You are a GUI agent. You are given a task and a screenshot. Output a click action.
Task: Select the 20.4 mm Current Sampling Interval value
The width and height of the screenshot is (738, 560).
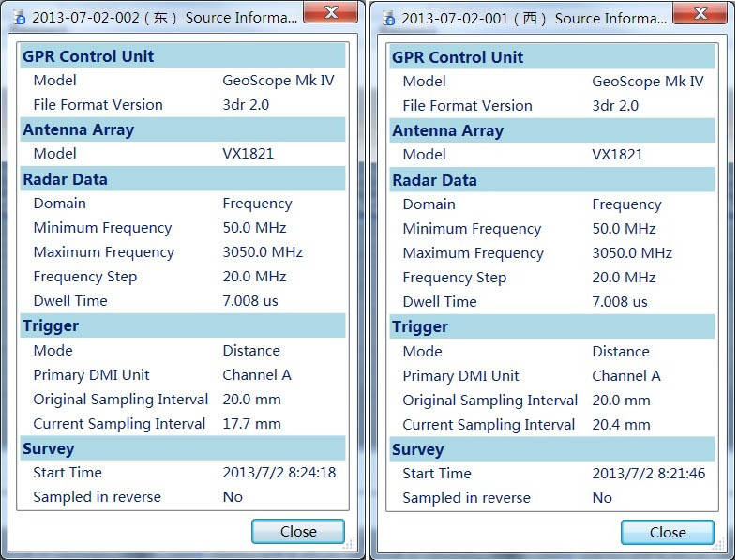point(621,424)
